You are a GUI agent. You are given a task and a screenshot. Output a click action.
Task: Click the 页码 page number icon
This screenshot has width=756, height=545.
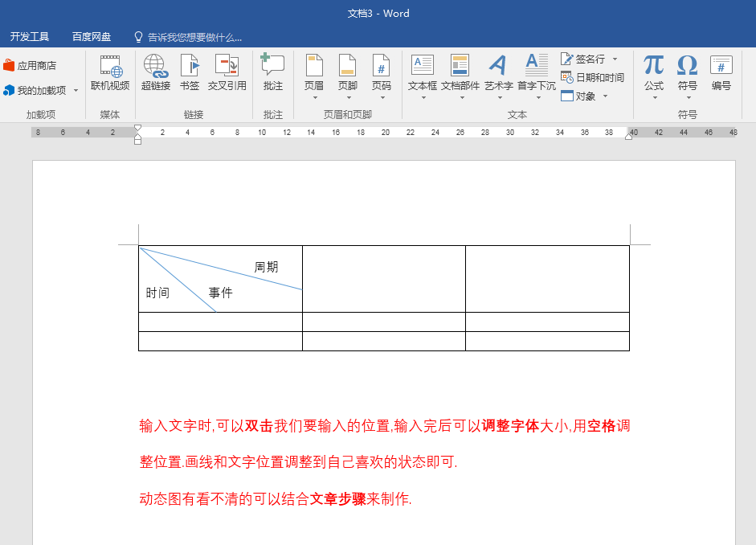point(382,65)
